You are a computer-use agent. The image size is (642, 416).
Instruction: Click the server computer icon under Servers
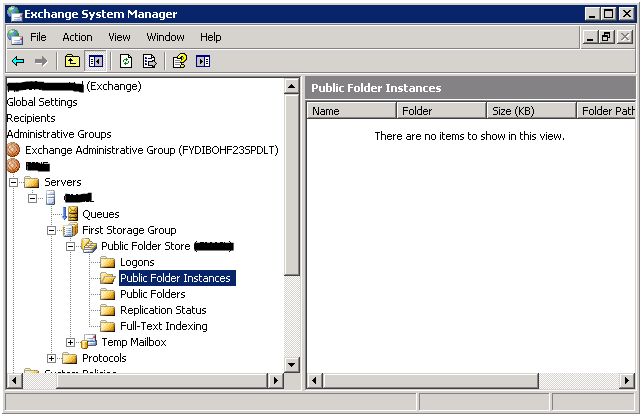[x=51, y=198]
